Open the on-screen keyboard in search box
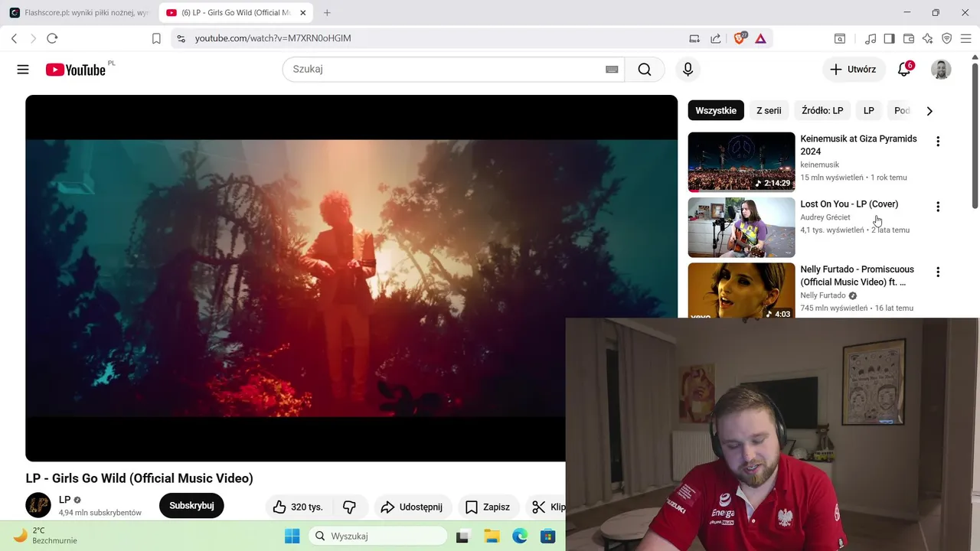Screen dimensions: 980x551 (612, 70)
